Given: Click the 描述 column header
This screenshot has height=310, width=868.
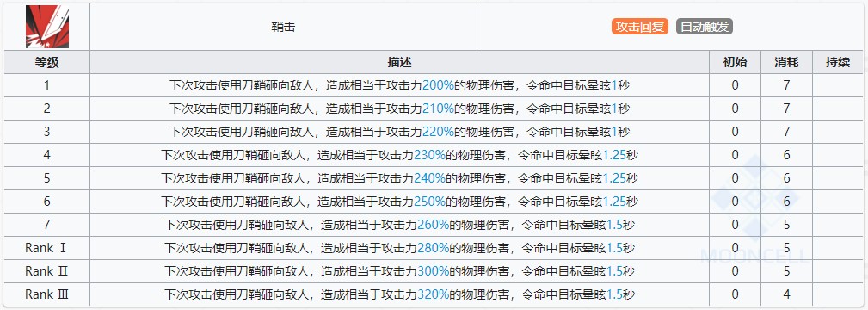Looking at the screenshot, I should [x=400, y=62].
